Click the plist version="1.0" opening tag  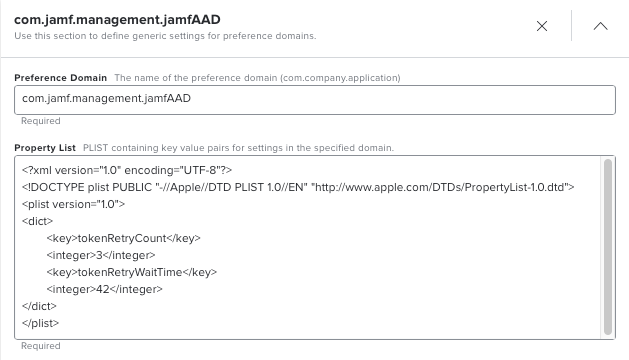click(x=73, y=204)
